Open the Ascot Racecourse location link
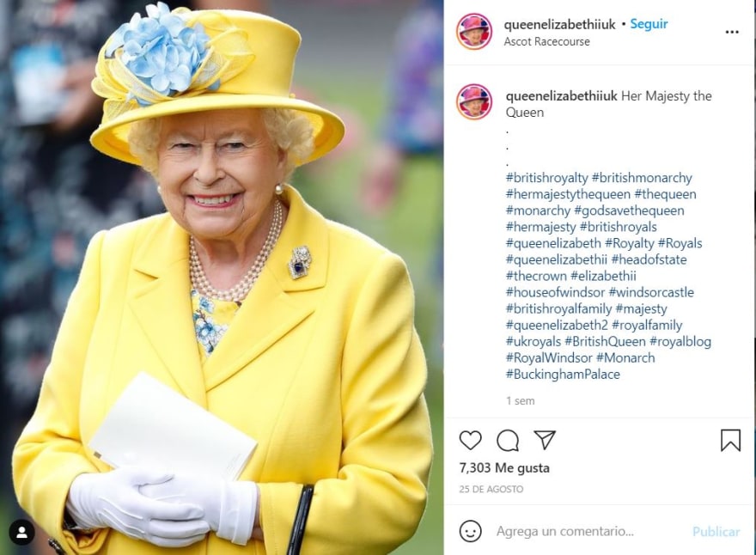The height and width of the screenshot is (555, 756). [546, 41]
